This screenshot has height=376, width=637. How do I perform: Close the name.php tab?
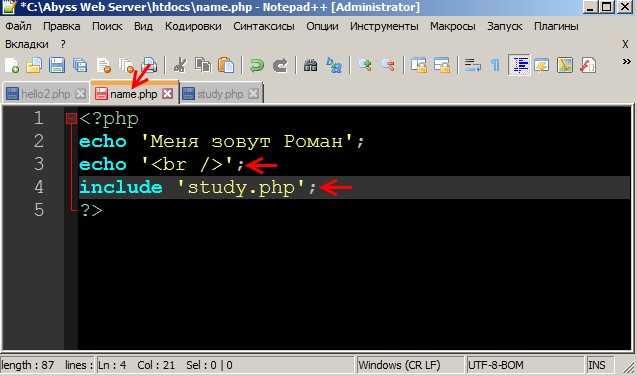click(167, 94)
